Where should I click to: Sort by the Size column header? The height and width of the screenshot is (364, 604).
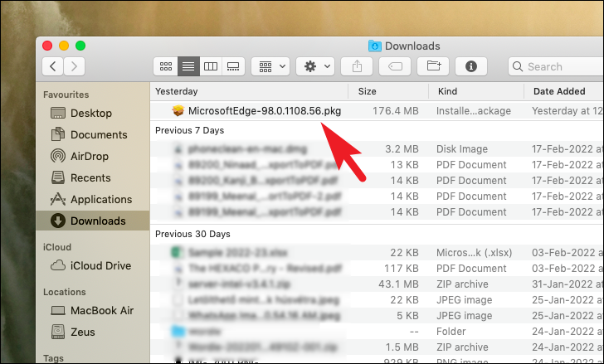388,91
